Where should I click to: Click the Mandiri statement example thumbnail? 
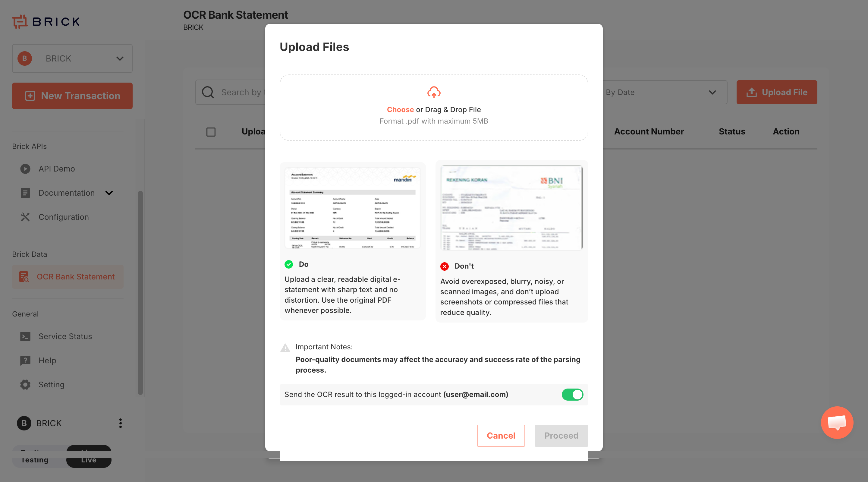point(352,208)
